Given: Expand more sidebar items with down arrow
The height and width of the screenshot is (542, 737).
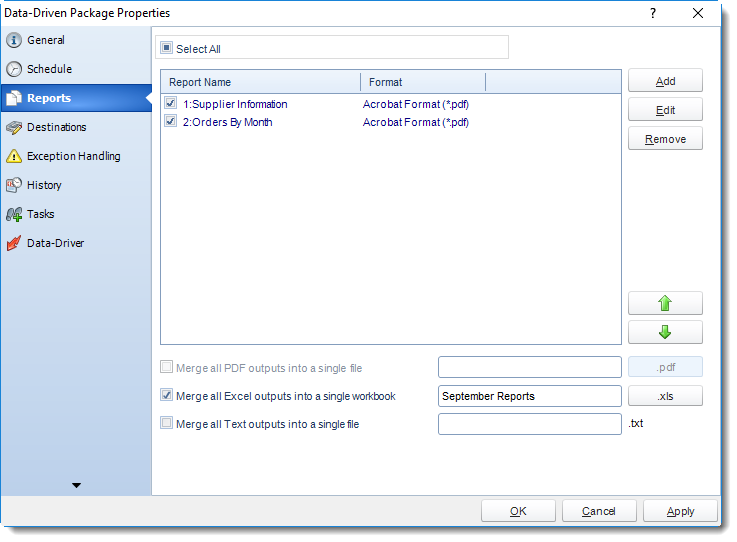Looking at the screenshot, I should 76,485.
